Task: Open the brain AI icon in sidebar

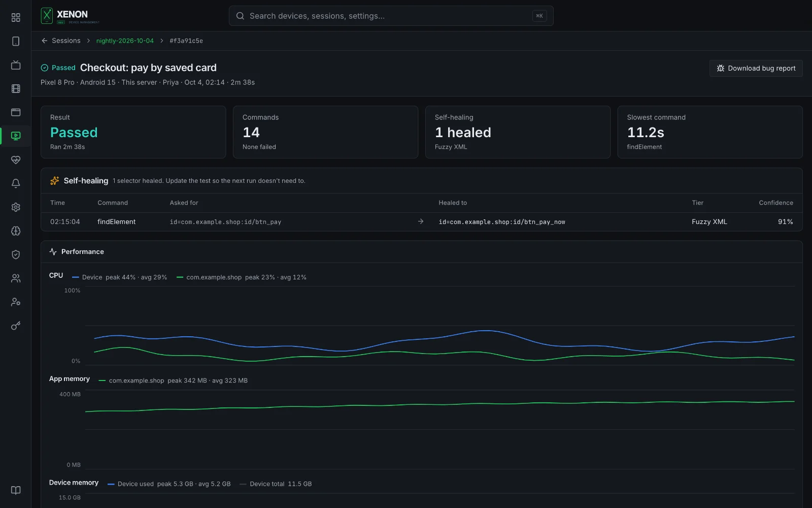Action: 16,231
